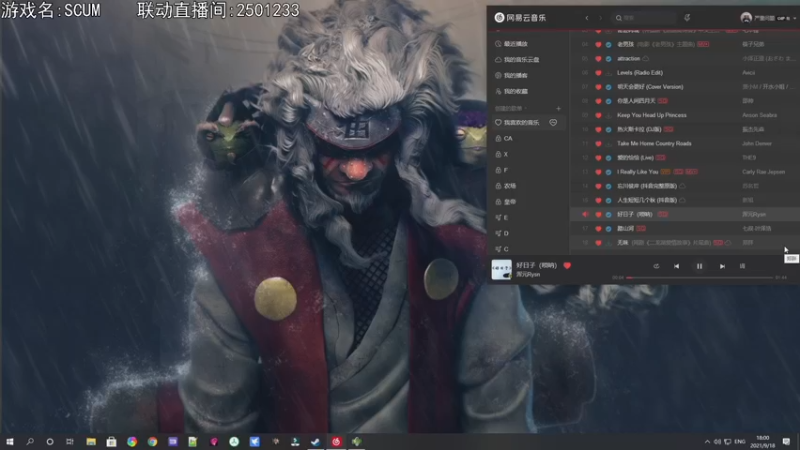Skip to previous track
The width and height of the screenshot is (800, 450).
coord(677,266)
